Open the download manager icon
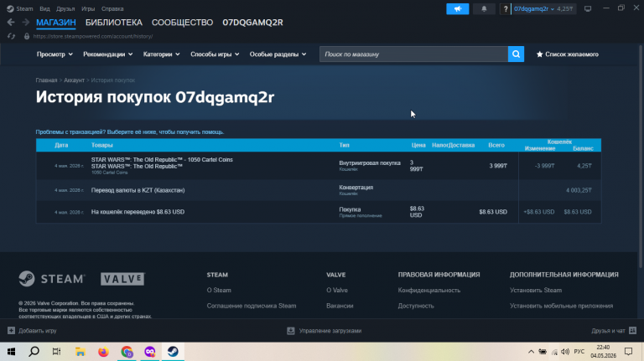Image resolution: width=644 pixels, height=361 pixels. pos(291,331)
